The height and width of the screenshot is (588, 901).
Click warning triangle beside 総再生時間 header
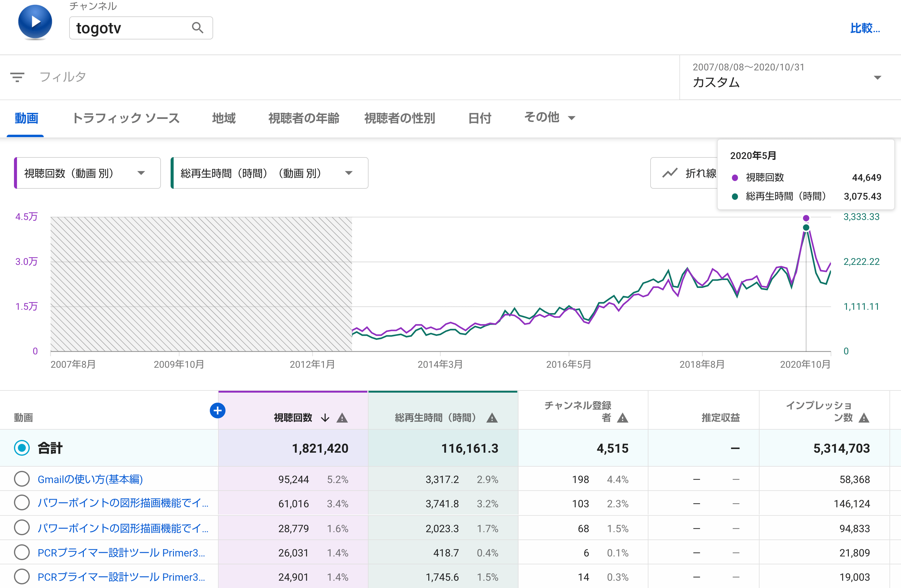(492, 418)
